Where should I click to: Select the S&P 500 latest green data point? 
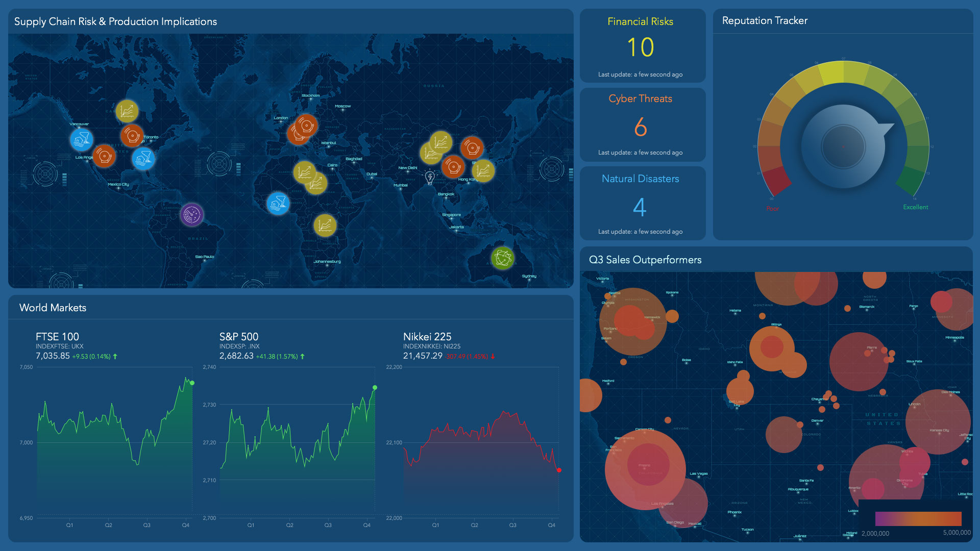click(x=375, y=388)
